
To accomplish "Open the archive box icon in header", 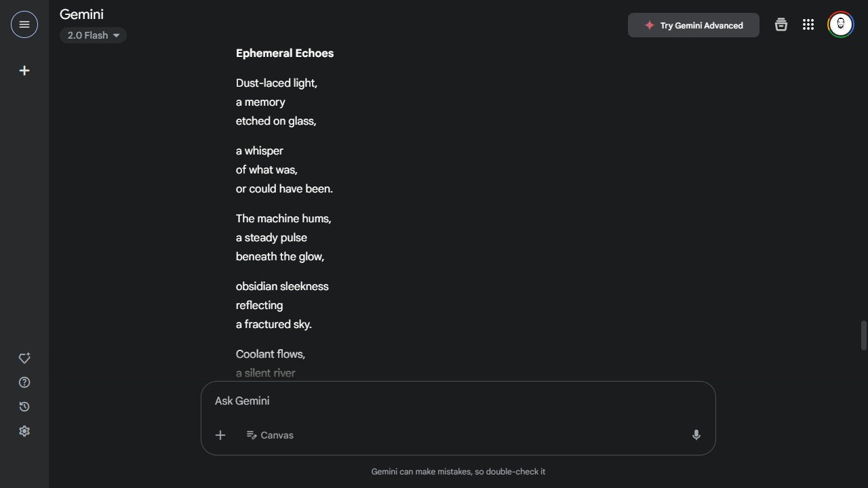I will pyautogui.click(x=781, y=25).
